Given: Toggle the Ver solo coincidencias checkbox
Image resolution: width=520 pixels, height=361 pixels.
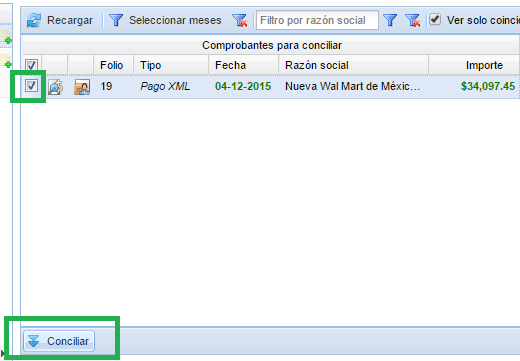Looking at the screenshot, I should click(435, 19).
